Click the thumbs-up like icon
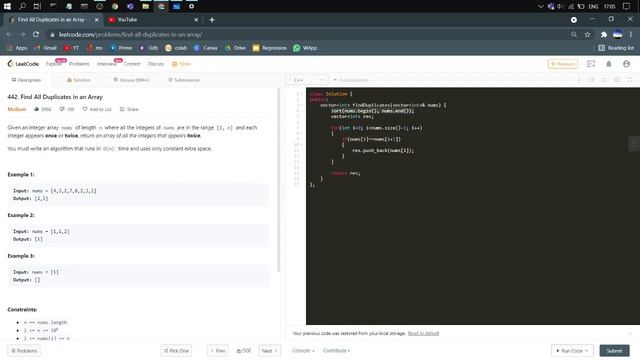 coord(36,109)
